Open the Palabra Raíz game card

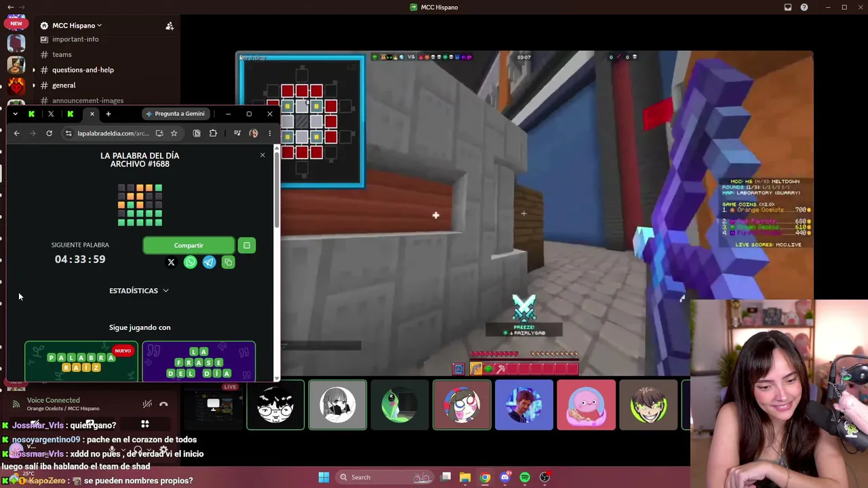81,361
